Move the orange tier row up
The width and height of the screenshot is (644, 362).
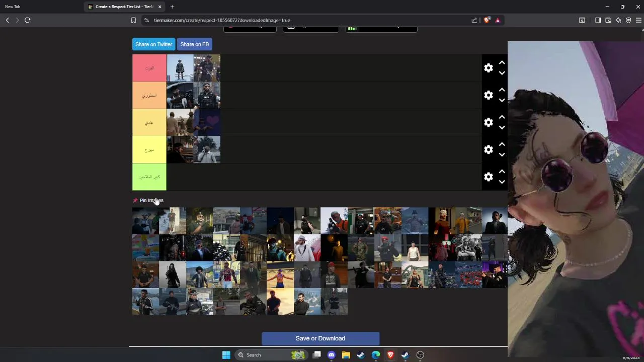[x=502, y=90]
